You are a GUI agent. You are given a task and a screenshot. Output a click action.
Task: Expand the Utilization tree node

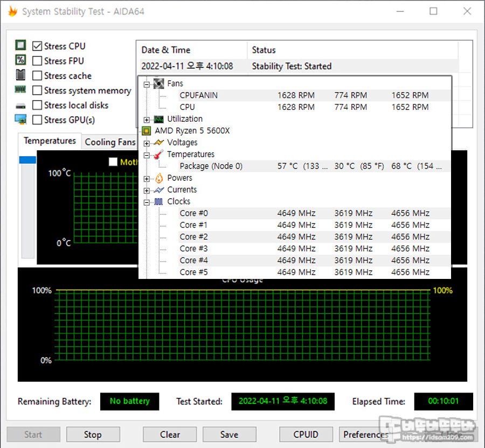147,120
